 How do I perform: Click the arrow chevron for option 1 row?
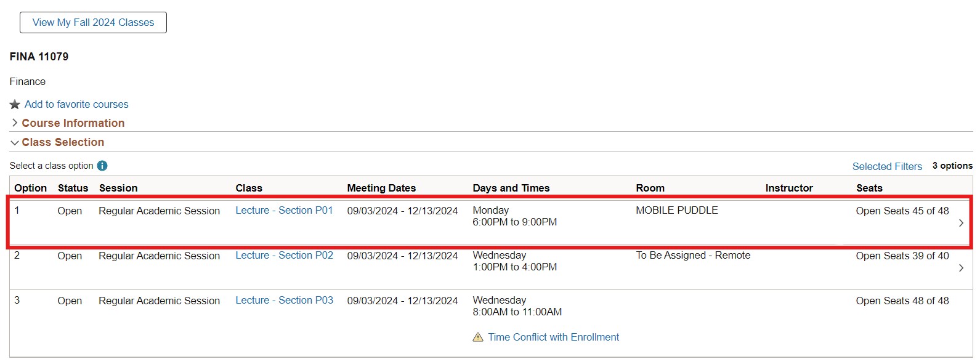[961, 223]
